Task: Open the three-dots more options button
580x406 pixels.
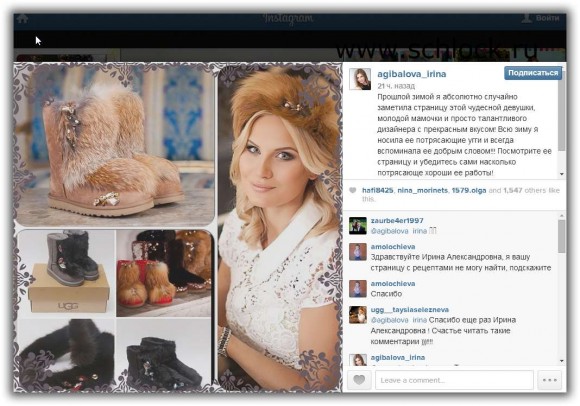Action: 550,380
